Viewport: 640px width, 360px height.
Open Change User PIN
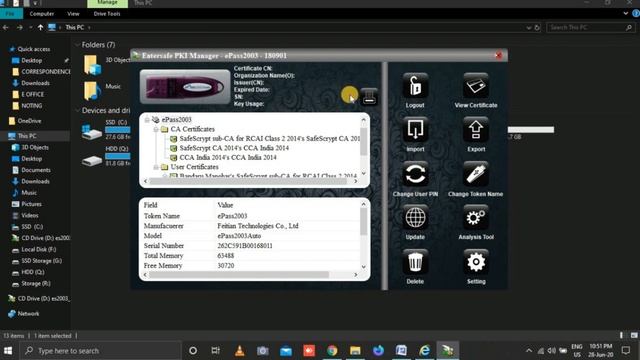[x=415, y=175]
